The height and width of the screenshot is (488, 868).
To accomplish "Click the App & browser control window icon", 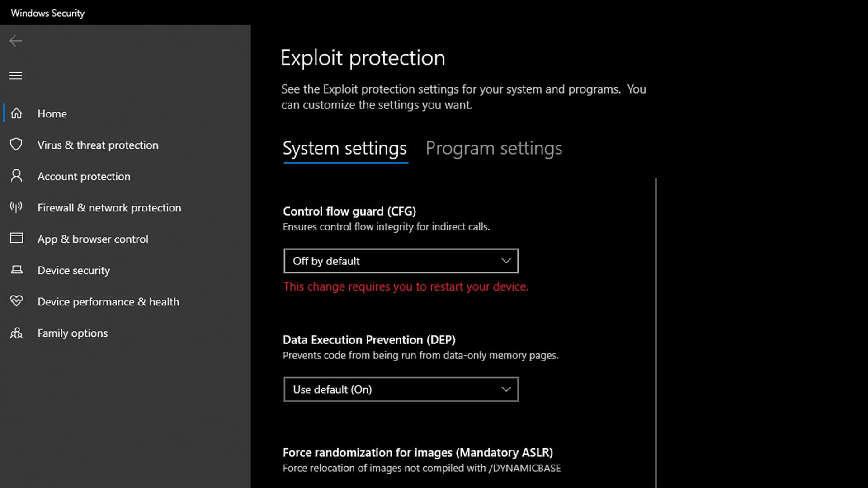I will click(16, 238).
